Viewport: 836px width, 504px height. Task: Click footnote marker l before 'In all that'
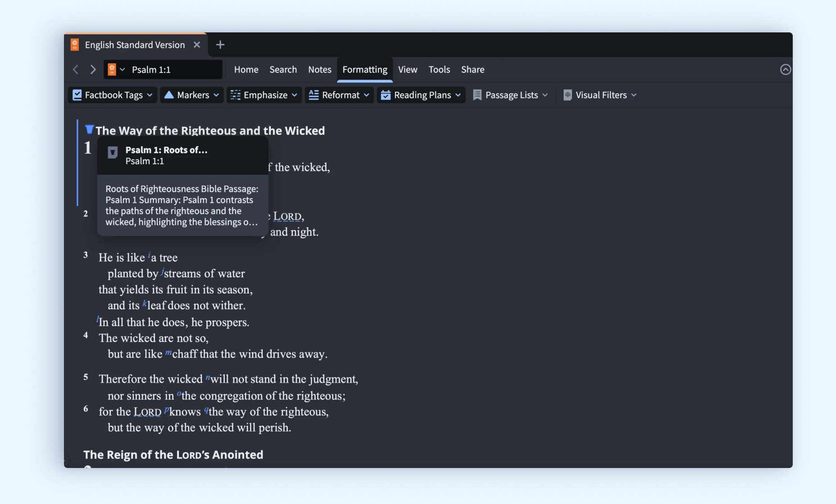pyautogui.click(x=97, y=320)
